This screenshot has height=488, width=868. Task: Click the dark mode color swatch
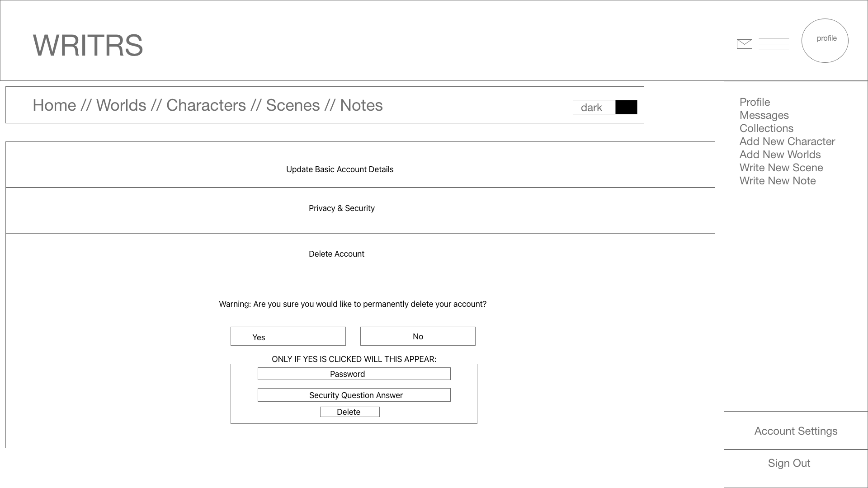pos(626,106)
